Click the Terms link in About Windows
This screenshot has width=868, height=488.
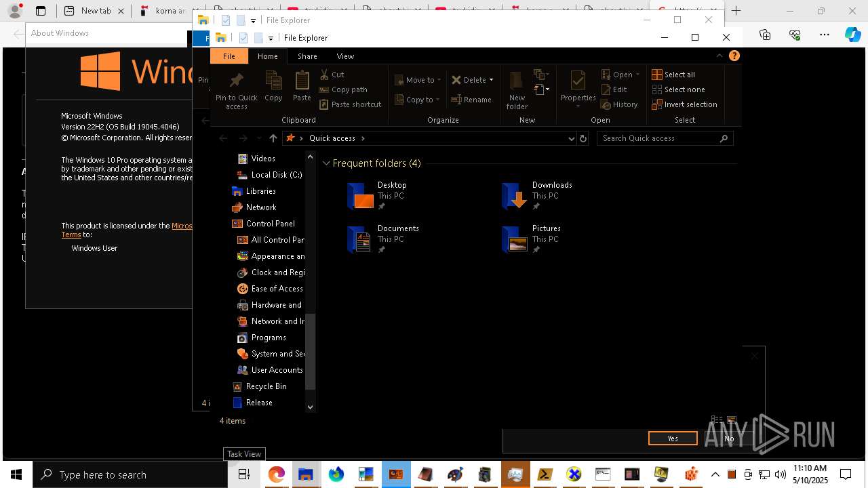click(x=71, y=235)
